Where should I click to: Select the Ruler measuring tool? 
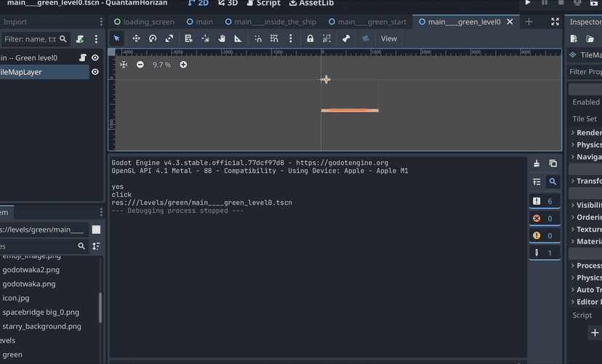point(238,39)
